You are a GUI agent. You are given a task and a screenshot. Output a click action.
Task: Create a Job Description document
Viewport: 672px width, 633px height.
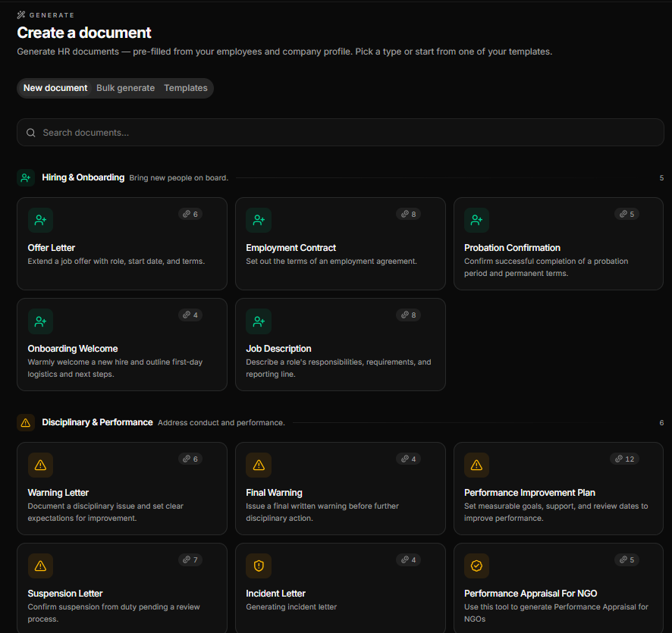click(x=341, y=345)
